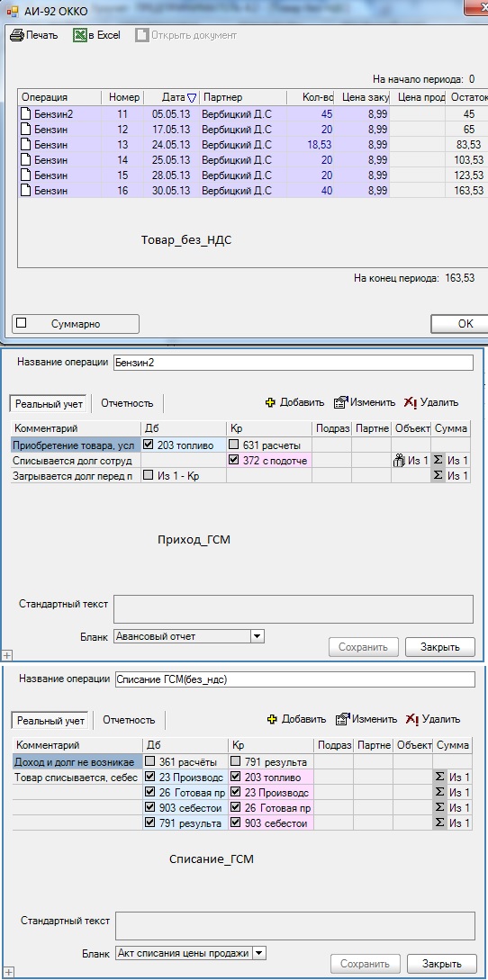Click the Добавить plus icon in Бензин2 panel

coord(270,402)
